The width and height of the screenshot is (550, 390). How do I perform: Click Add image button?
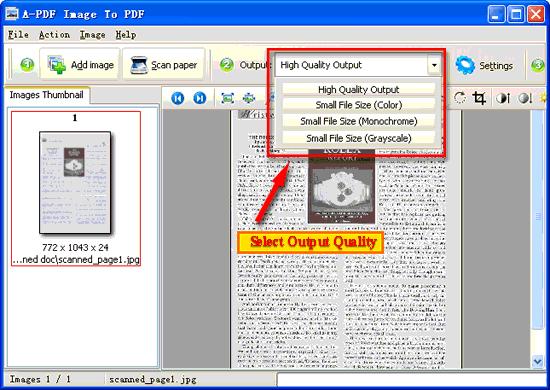point(81,65)
